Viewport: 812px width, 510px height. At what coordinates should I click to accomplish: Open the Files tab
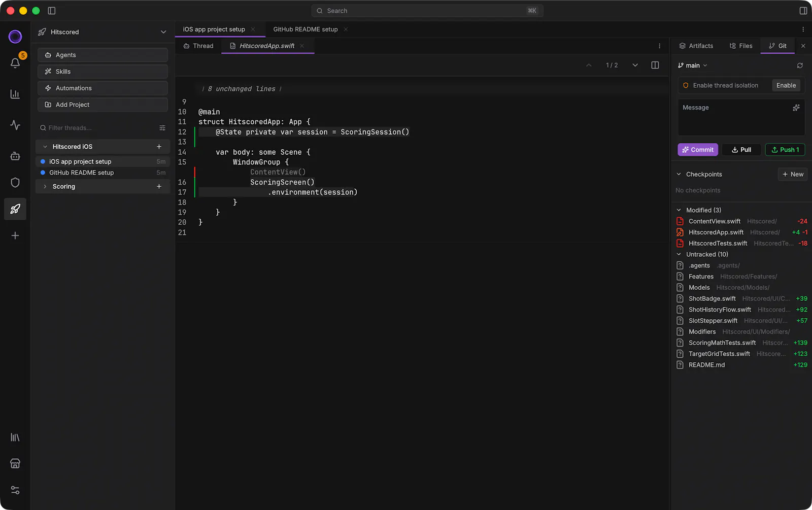click(x=741, y=46)
